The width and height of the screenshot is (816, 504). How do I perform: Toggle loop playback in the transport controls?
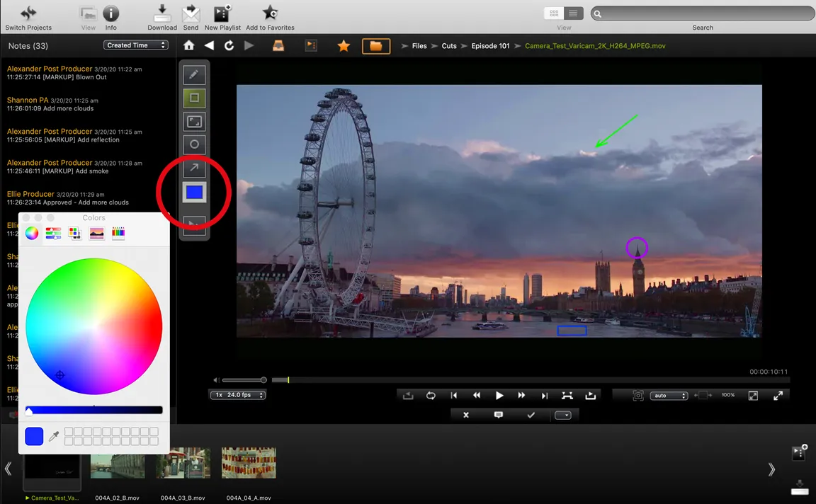coord(431,396)
